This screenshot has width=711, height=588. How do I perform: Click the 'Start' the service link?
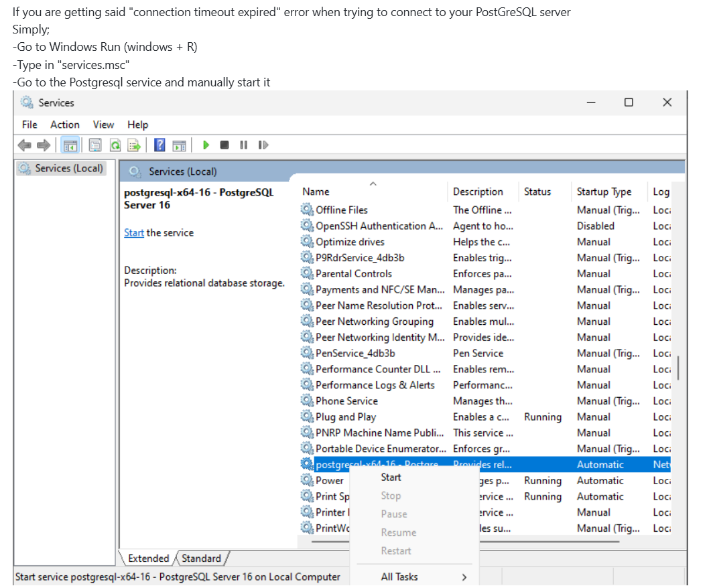133,233
